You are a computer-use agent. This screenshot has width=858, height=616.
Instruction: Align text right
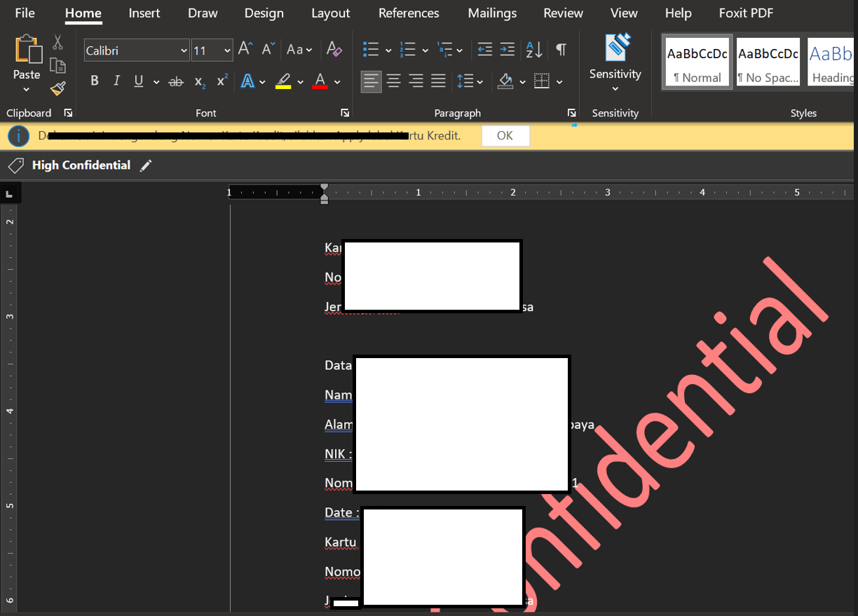point(416,81)
